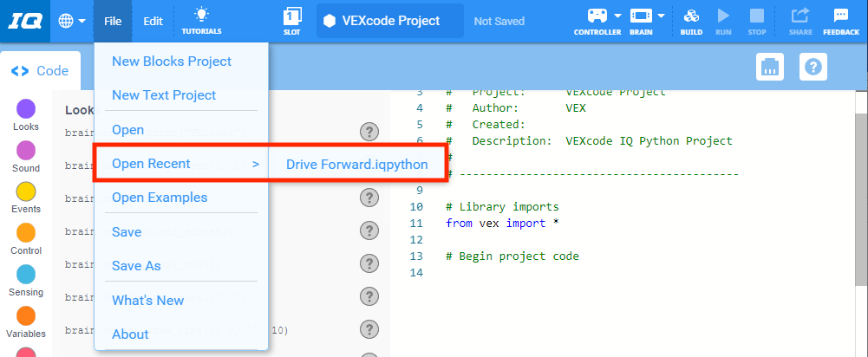Viewport: 868px width, 357px height.
Task: Click the Description comment on line 6
Action: [x=589, y=141]
